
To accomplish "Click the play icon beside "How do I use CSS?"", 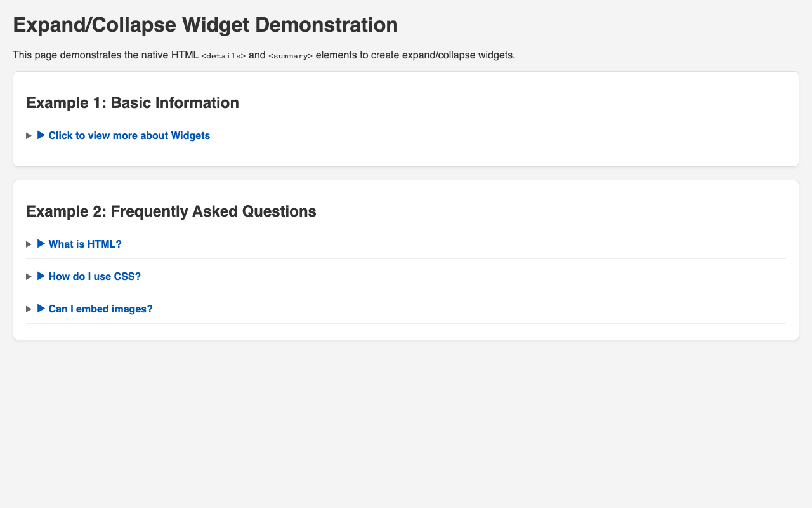I will tap(42, 276).
